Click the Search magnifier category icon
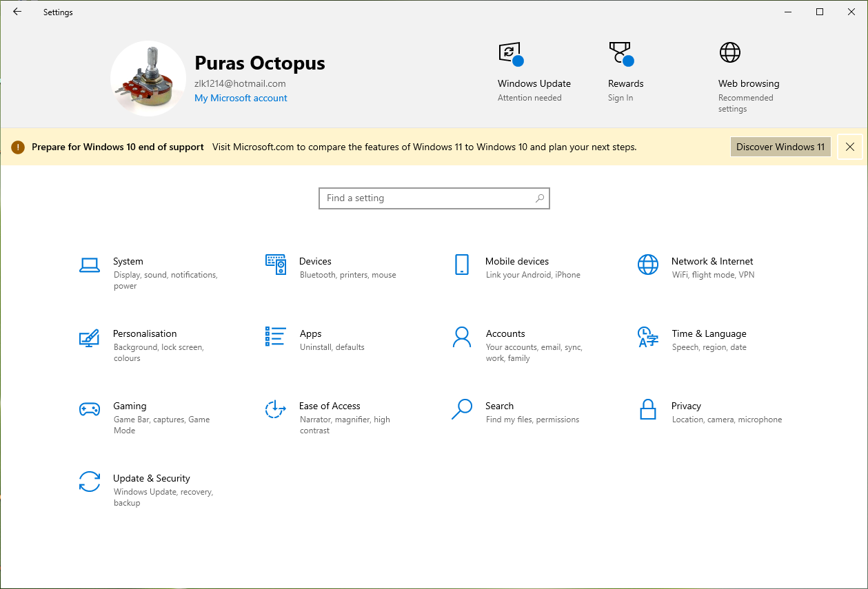Screen dimensions: 868x589 tap(462, 409)
